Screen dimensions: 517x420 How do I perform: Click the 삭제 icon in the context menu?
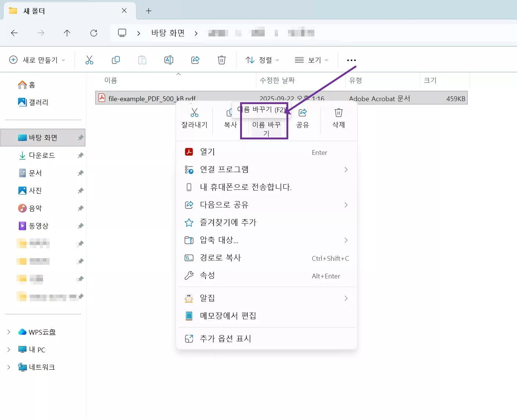click(338, 118)
